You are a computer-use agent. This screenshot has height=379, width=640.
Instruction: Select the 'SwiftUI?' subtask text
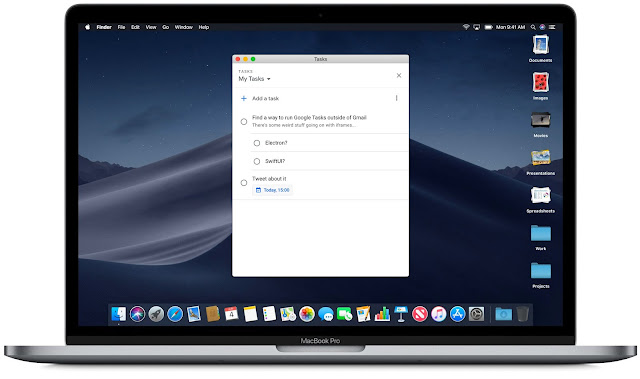click(x=275, y=161)
